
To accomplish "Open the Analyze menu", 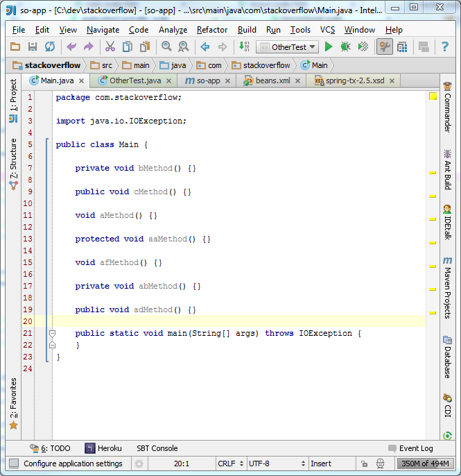I will coord(173,30).
